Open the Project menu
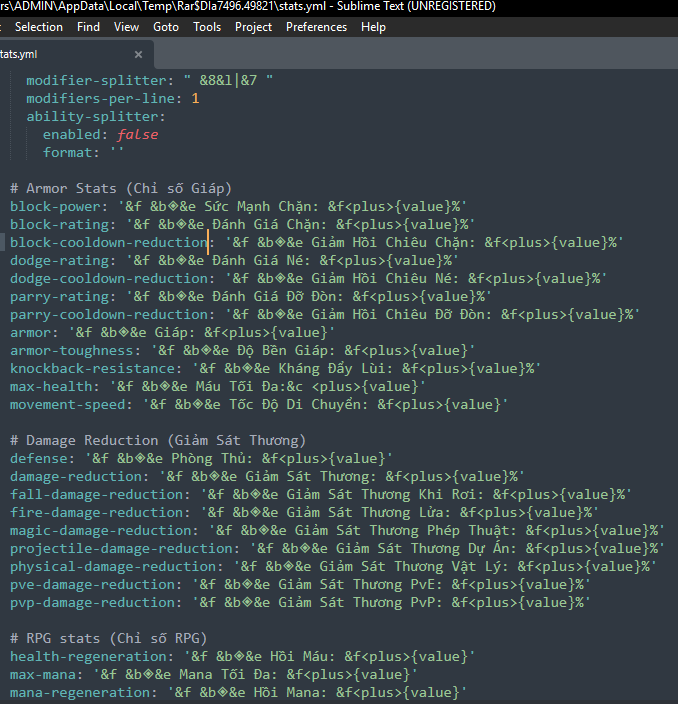This screenshot has height=704, width=678. click(253, 27)
